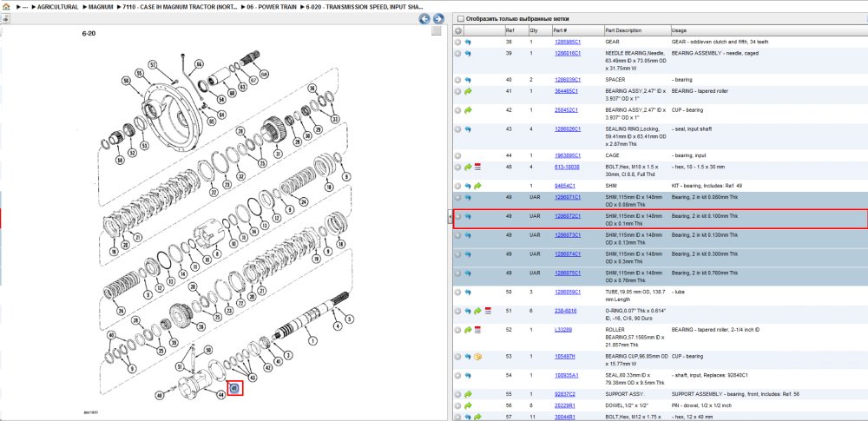Click green arrow icon for SHIM kit 94654C1
The height and width of the screenshot is (421, 868).
(477, 186)
